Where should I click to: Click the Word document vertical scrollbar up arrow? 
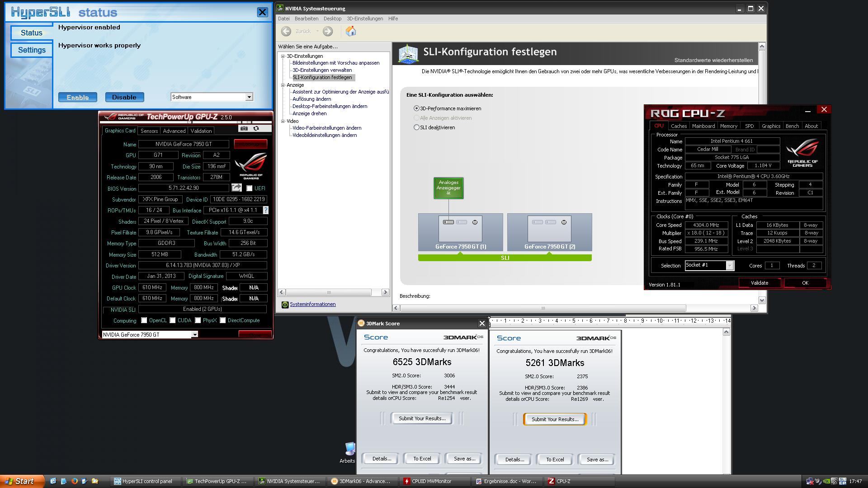726,332
